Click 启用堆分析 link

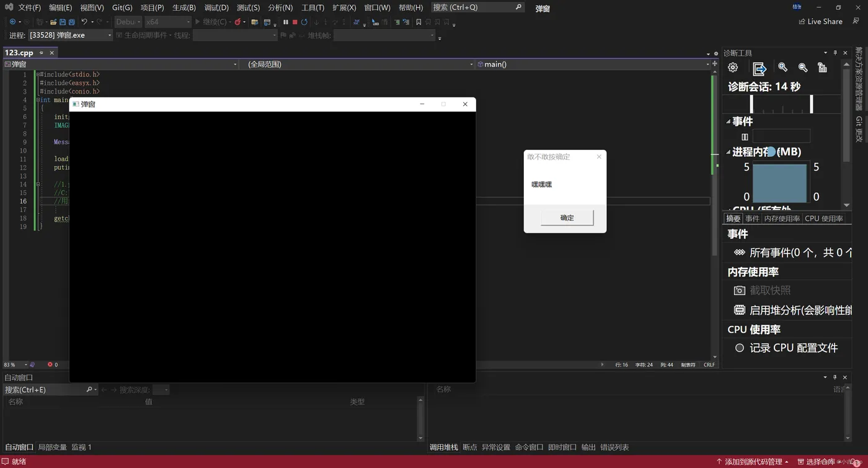[800, 310]
